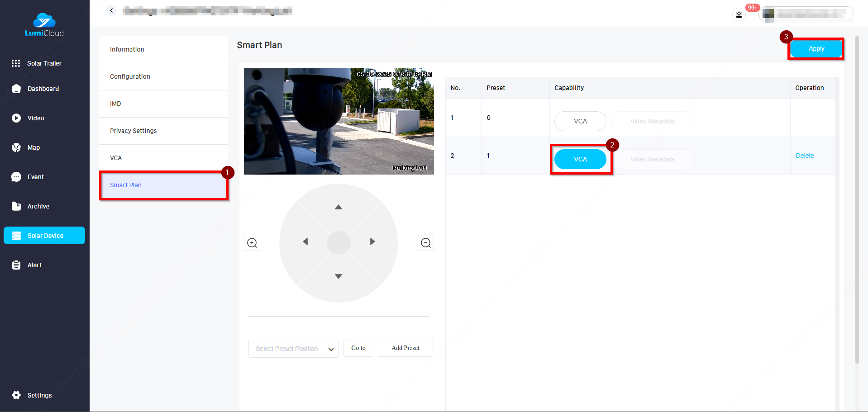Click the camera live preview image
Screen dimensions: 868x412
(x=339, y=121)
